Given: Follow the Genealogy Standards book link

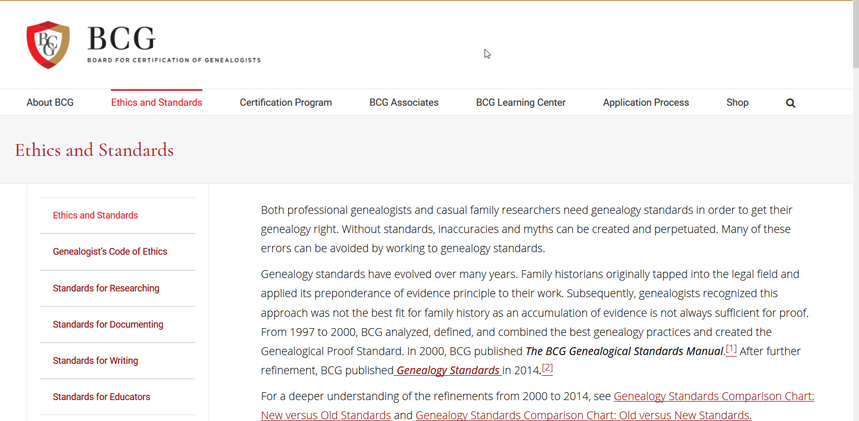Looking at the screenshot, I should pyautogui.click(x=448, y=371).
